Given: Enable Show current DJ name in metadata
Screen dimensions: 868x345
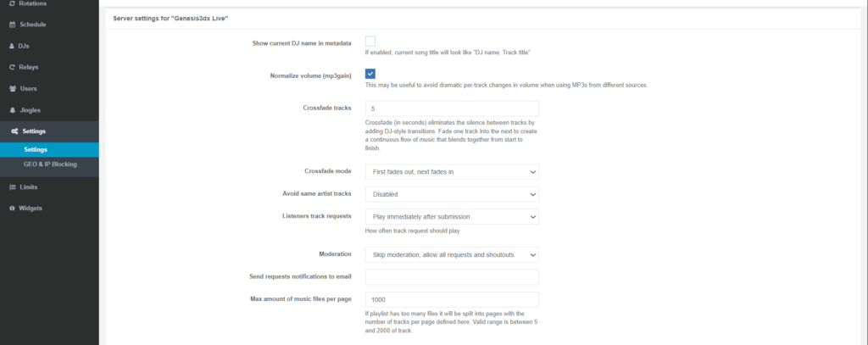Looking at the screenshot, I should tap(370, 42).
